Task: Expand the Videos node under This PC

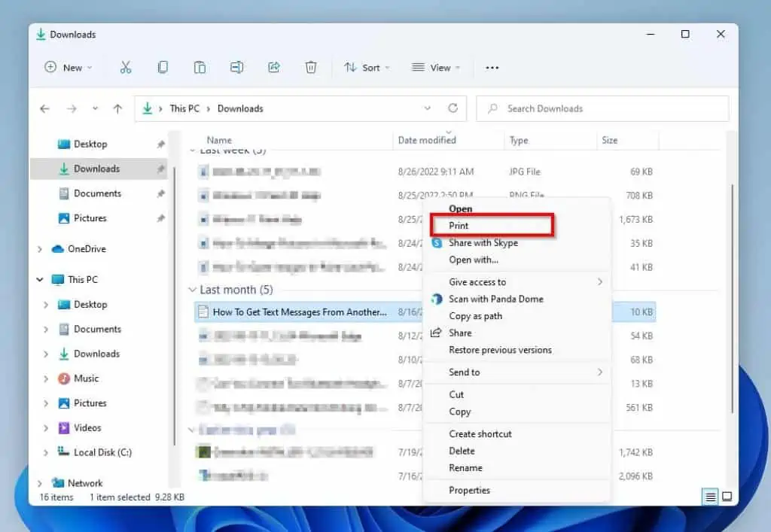Action: click(46, 428)
